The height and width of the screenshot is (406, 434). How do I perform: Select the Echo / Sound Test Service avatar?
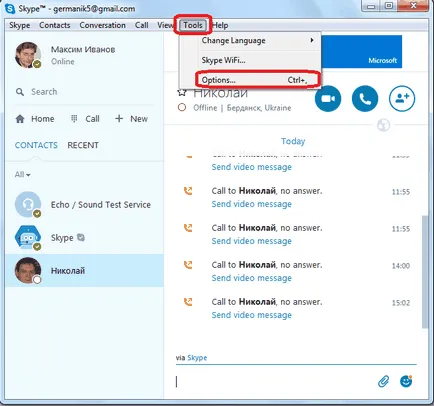(x=28, y=204)
